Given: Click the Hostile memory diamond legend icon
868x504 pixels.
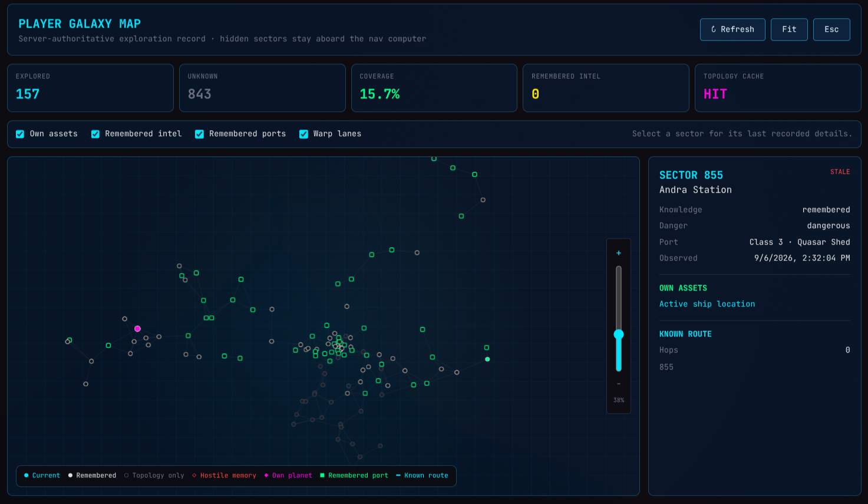Looking at the screenshot, I should point(194,476).
